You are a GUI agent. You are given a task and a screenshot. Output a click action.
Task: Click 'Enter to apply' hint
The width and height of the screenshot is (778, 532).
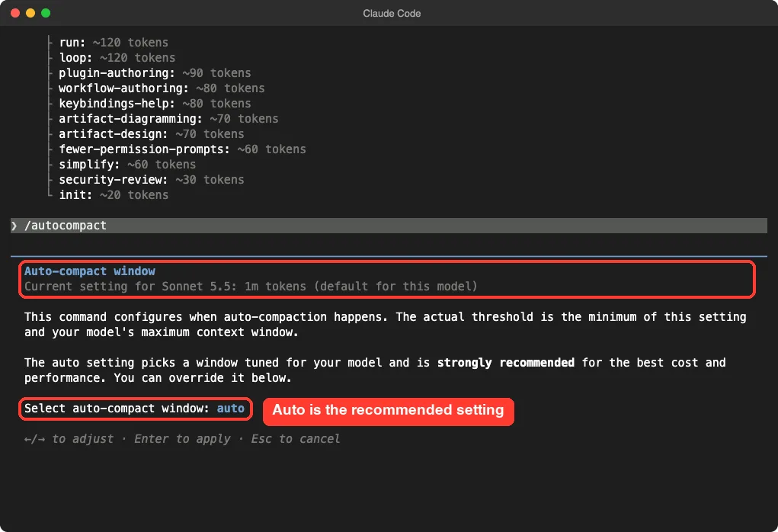coord(182,439)
